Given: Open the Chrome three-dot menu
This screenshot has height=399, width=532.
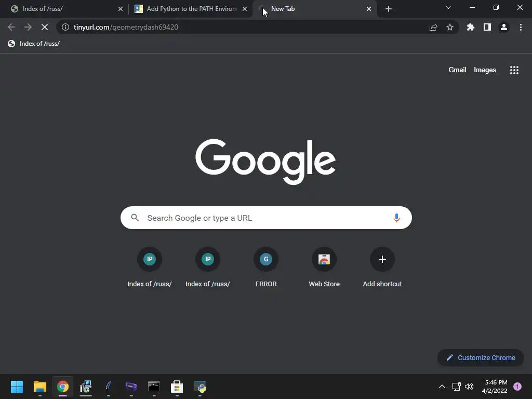Looking at the screenshot, I should 521,27.
